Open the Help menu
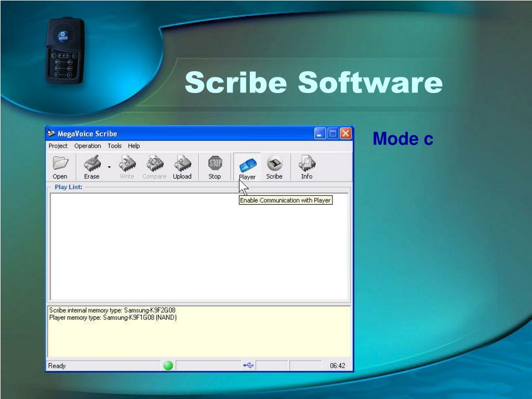 point(134,146)
